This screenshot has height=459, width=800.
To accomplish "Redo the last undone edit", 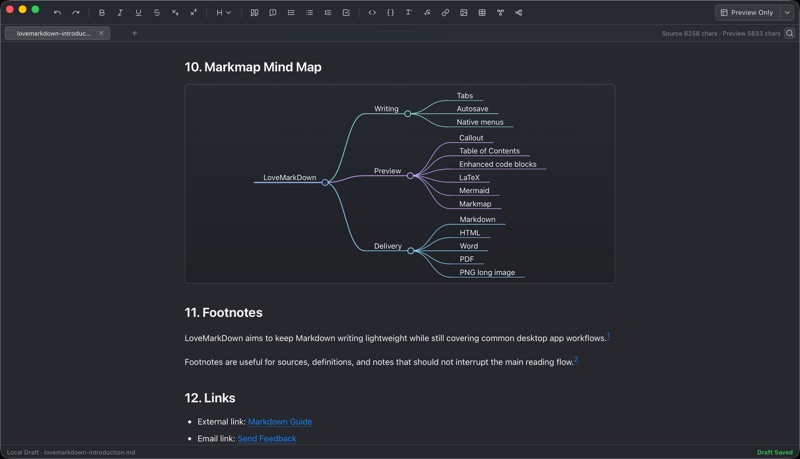I will [x=76, y=13].
